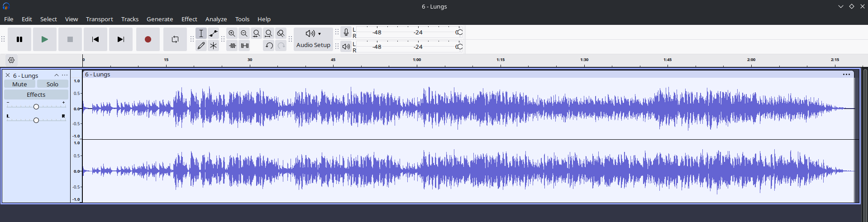Screen dimensions: 868x222
Task: Click the Audacity app icon in title bar
Action: coord(6,6)
